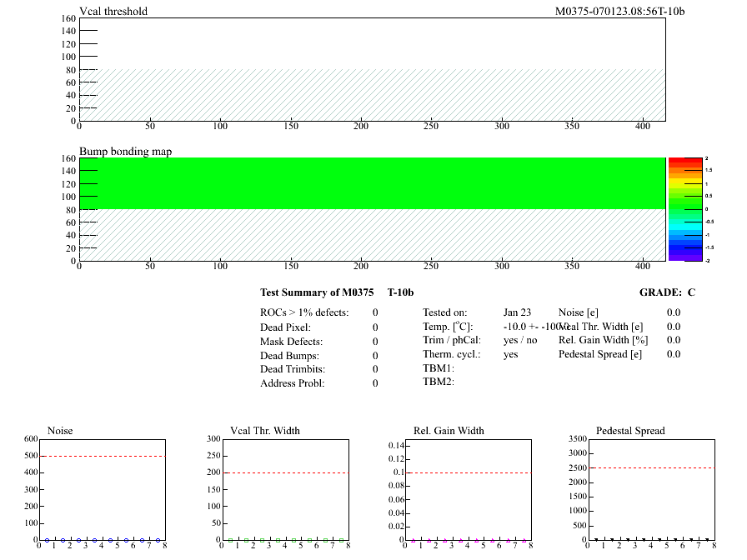Click the "Dead Pixel:" label

[x=285, y=327]
